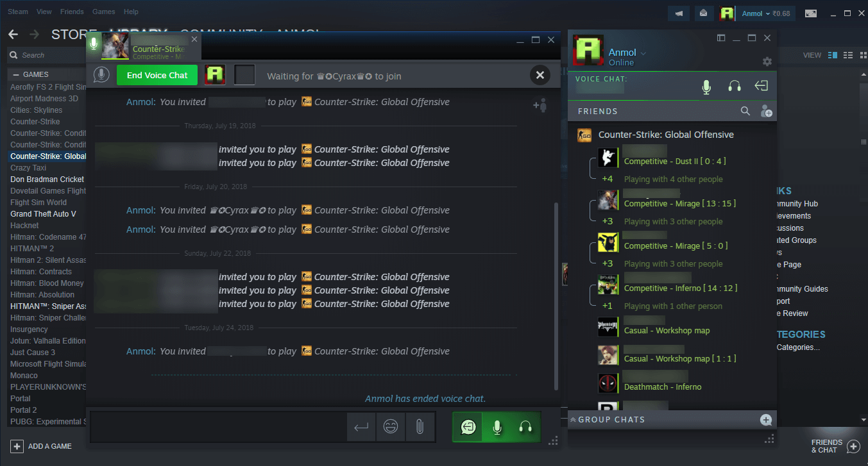Open friends list settings with the gear icon
This screenshot has height=466, width=868.
(x=767, y=62)
